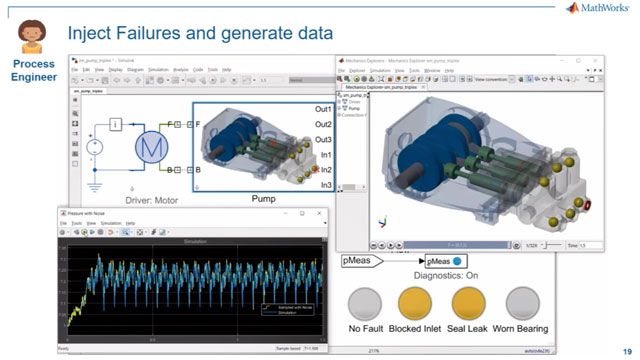Toggle the 'Seal Leak' fault lamp
The width and height of the screenshot is (640, 360).
tap(469, 303)
